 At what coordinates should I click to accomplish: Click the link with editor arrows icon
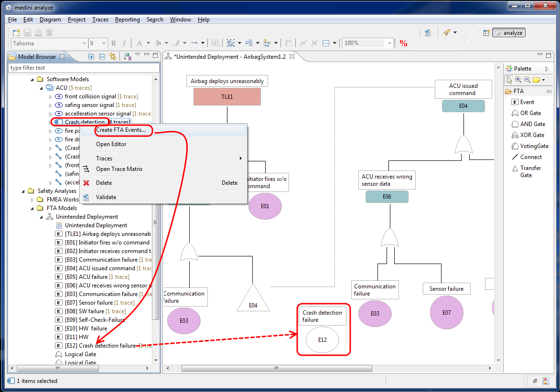coord(113,57)
